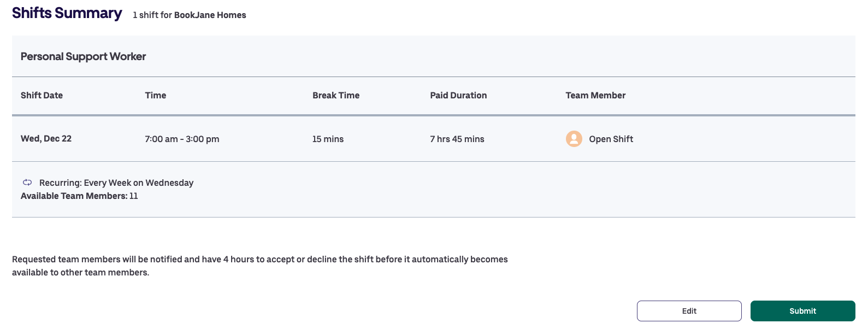Click the 1 shift for BookJane Homes text
The width and height of the screenshot is (868, 329).
[189, 15]
